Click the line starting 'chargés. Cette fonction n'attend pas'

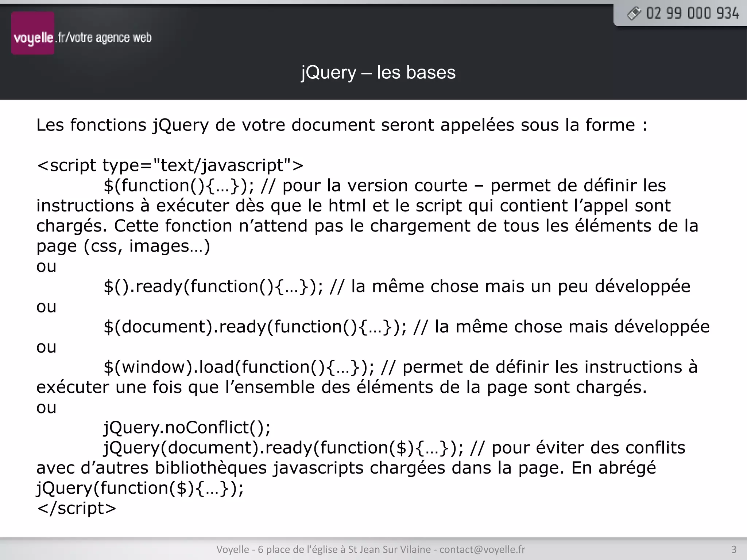(367, 226)
